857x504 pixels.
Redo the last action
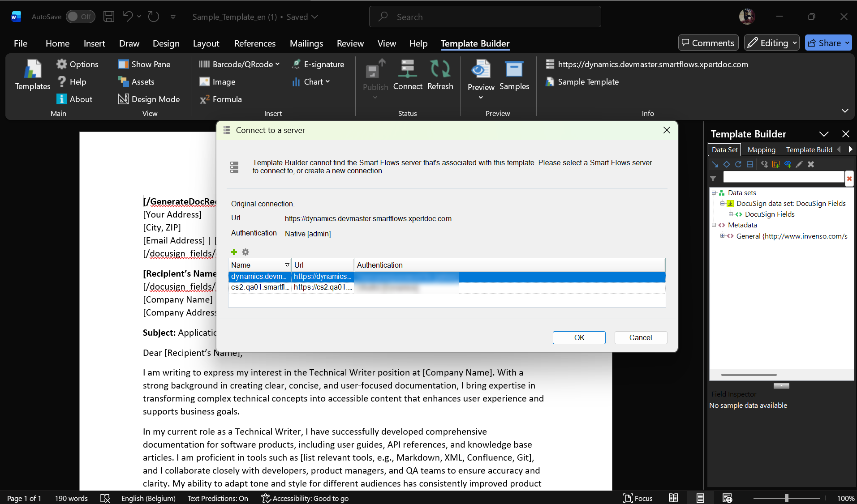pyautogui.click(x=154, y=17)
